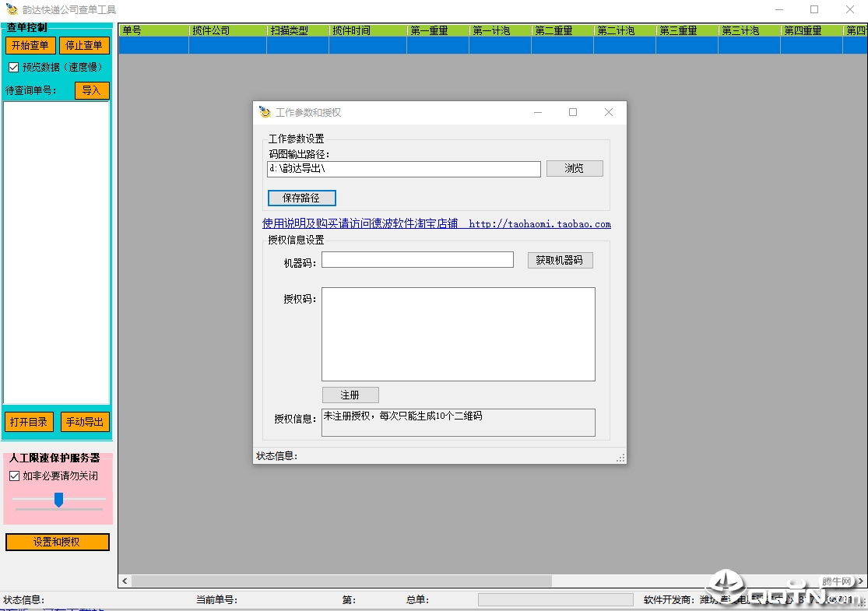Click the 打开目录 button
868x611 pixels.
29,423
